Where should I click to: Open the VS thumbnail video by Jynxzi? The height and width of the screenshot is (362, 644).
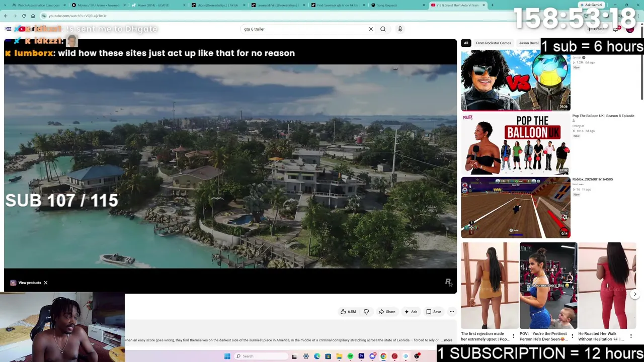point(516,80)
